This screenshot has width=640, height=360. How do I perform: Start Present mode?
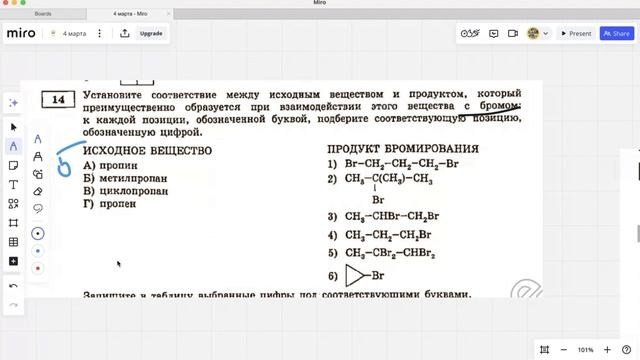click(576, 33)
